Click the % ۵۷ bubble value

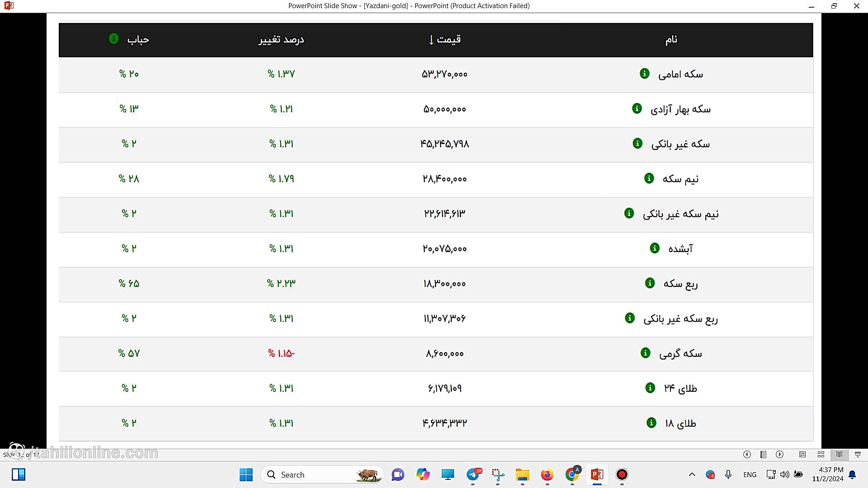[x=129, y=353]
